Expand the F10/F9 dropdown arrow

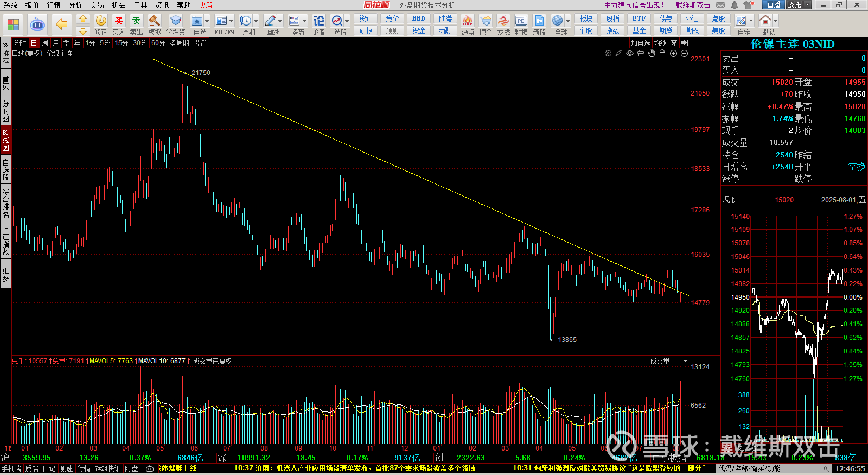[232, 21]
